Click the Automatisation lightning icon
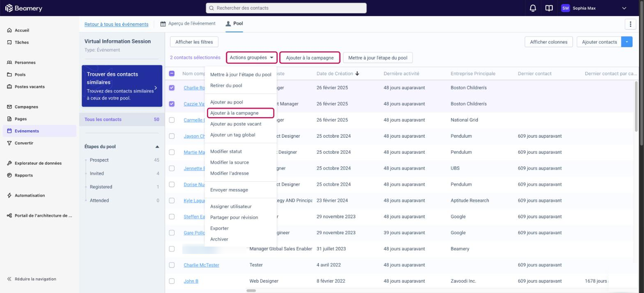The width and height of the screenshot is (644, 293). click(9, 195)
